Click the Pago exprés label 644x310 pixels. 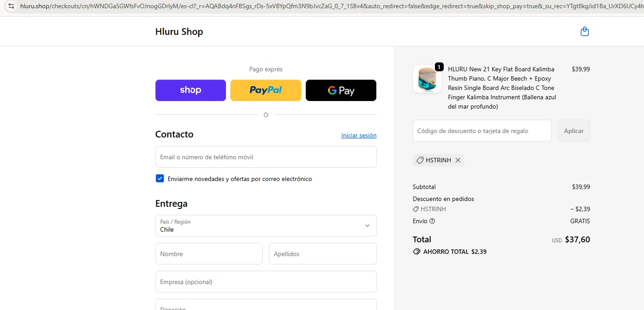click(266, 69)
